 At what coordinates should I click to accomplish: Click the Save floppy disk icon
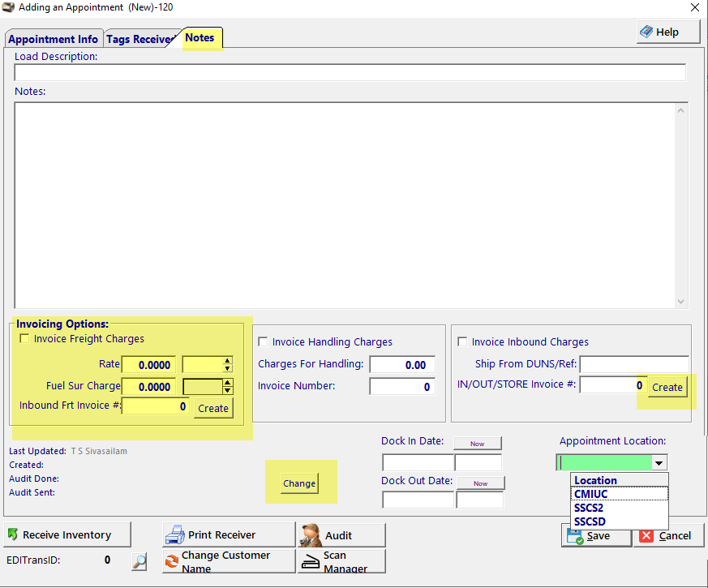click(x=575, y=536)
